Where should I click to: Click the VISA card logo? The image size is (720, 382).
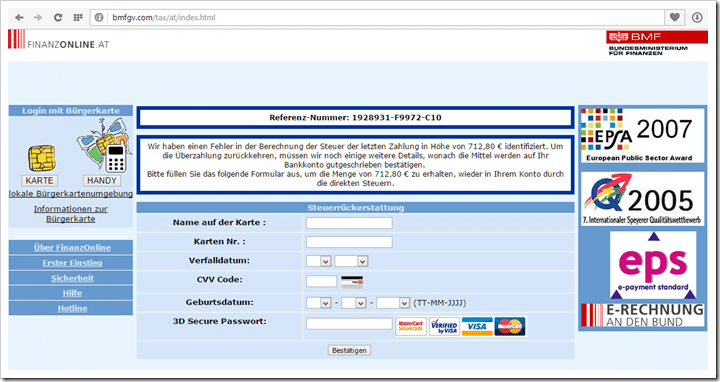pos(477,326)
